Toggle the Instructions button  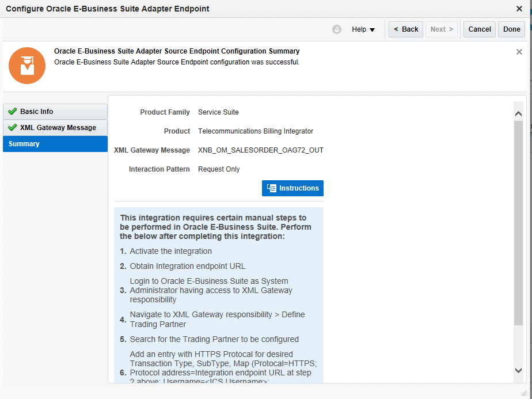(x=292, y=188)
